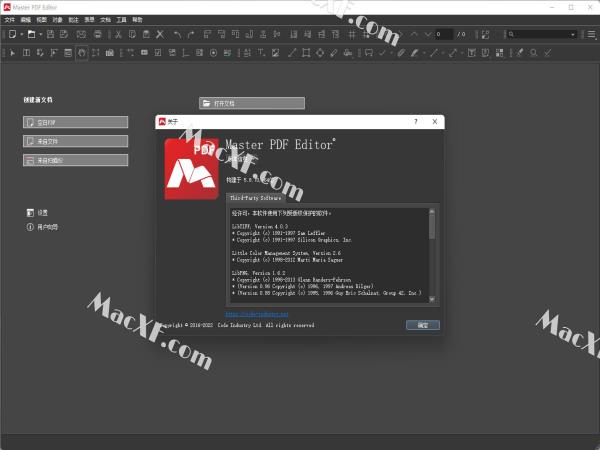Image resolution: width=600 pixels, height=450 pixels.
Task: Toggle the snap to grid icon
Action: [366, 34]
